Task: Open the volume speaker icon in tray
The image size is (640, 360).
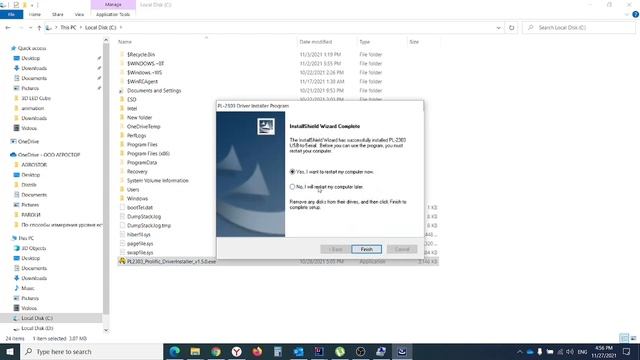Action: pos(570,351)
